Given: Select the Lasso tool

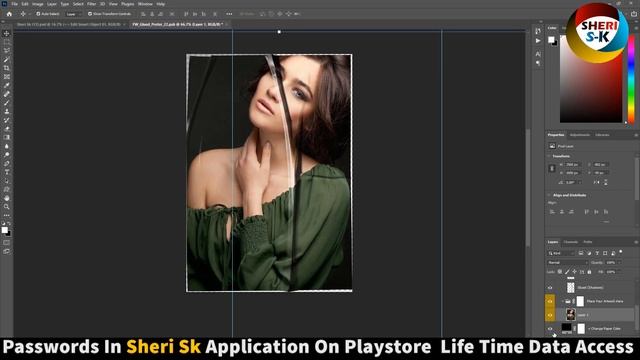Looking at the screenshot, I should click(7, 51).
